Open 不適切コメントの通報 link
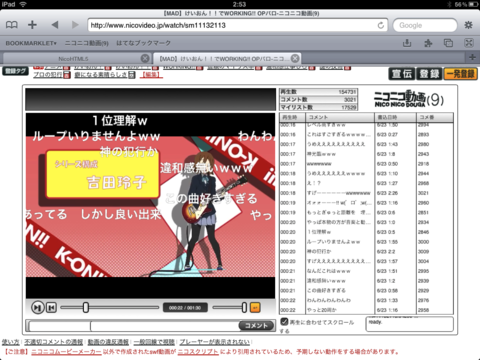Image resolution: width=480 pixels, height=360 pixels. [x=53, y=342]
